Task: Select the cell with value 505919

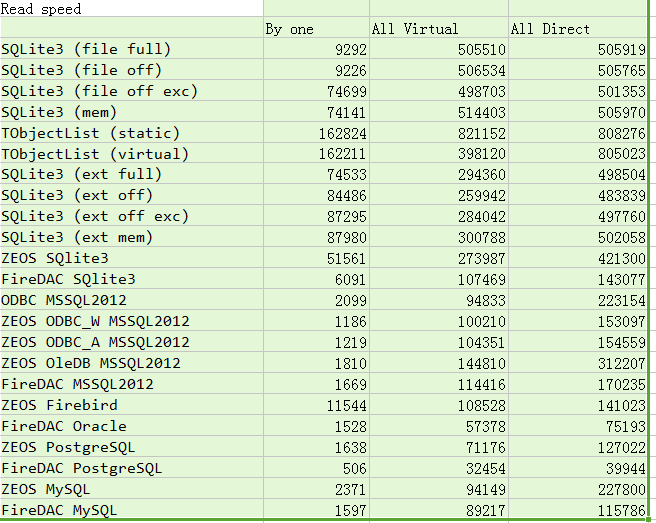Action: coord(578,49)
